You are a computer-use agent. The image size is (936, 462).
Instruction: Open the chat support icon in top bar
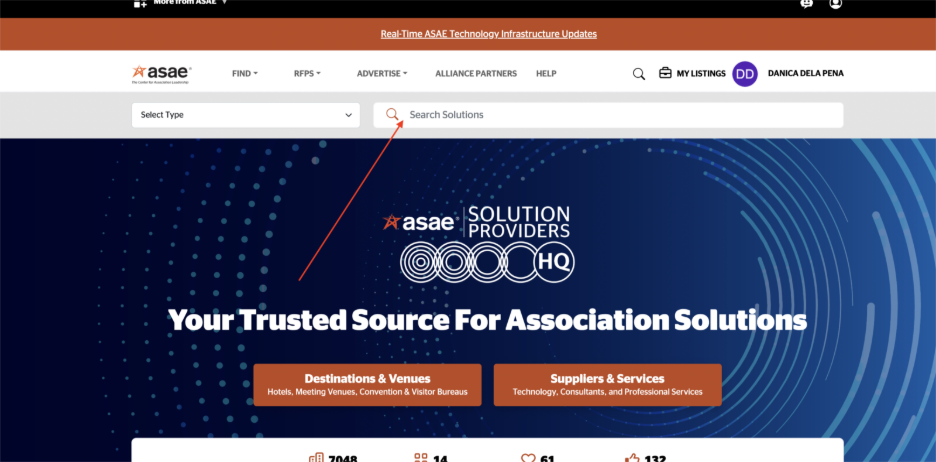point(807,3)
